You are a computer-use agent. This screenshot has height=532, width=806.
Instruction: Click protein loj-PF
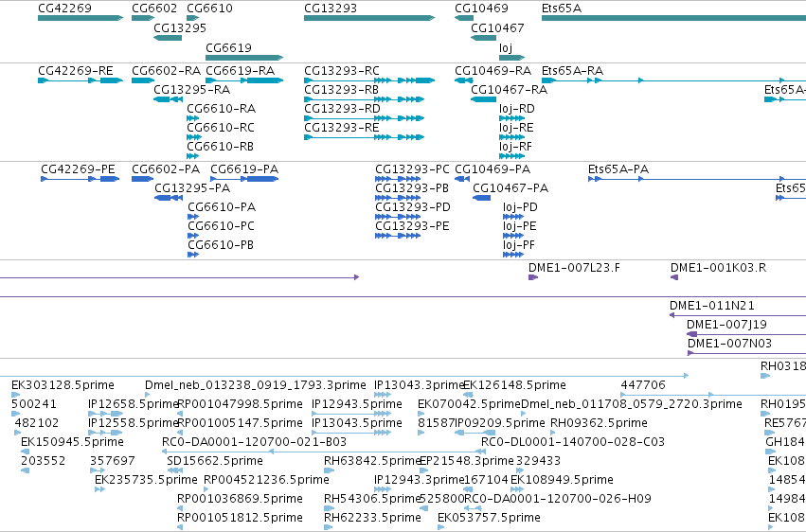coord(519,245)
